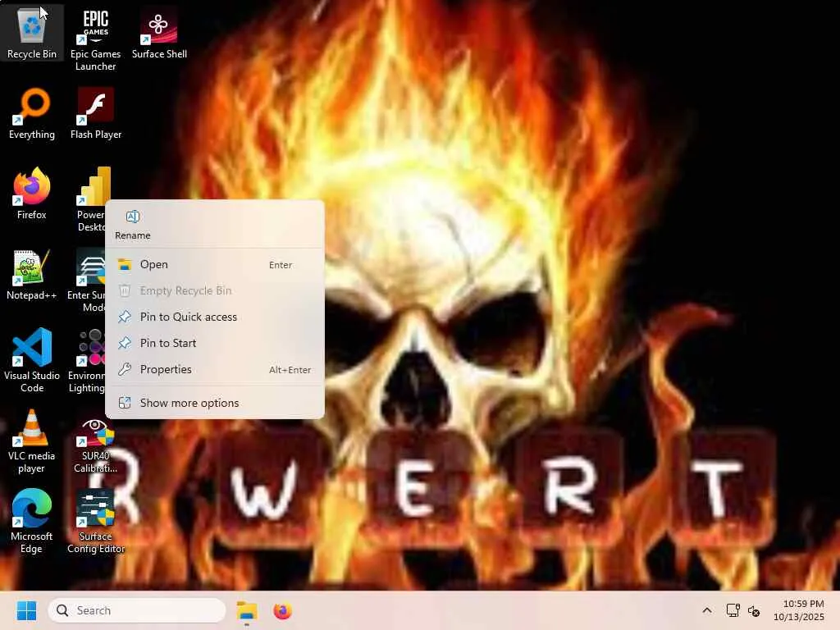The width and height of the screenshot is (840, 630).
Task: Click the Rename icon in context menu
Action: [x=132, y=225]
